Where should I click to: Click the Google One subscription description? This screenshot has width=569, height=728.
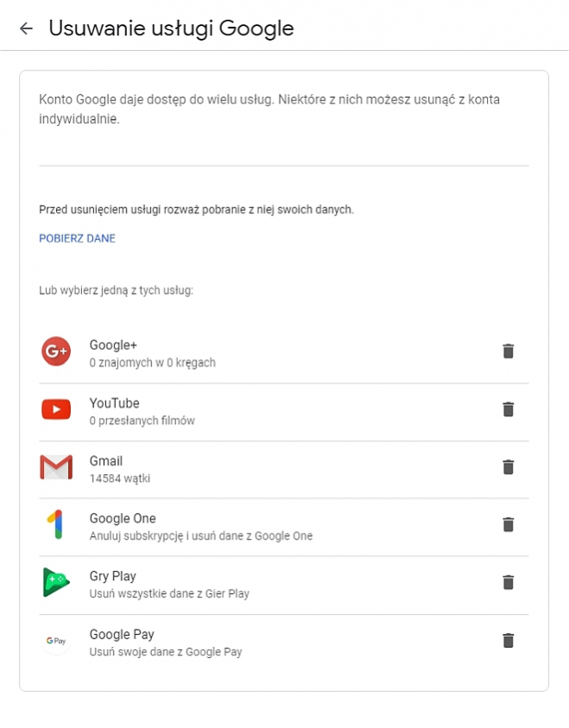click(200, 536)
